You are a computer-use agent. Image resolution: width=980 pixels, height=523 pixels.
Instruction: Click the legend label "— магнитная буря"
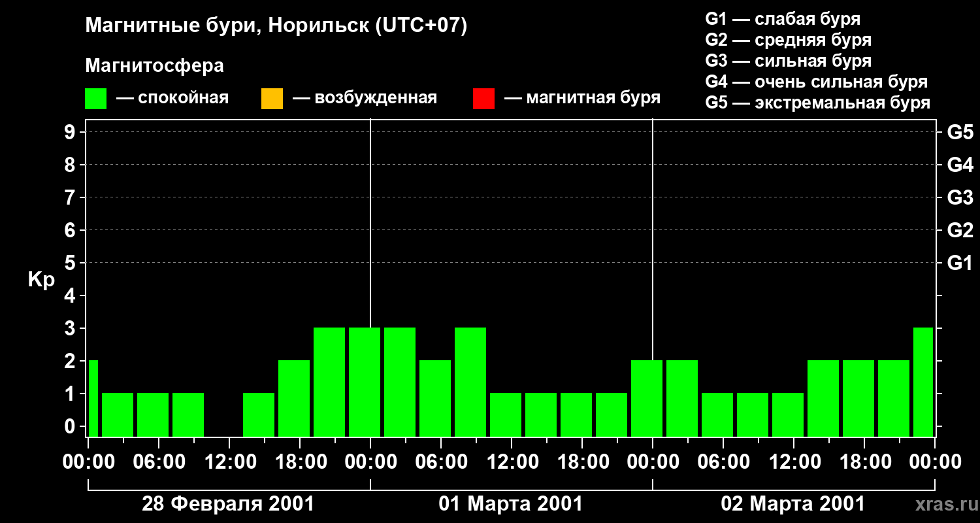click(x=583, y=99)
